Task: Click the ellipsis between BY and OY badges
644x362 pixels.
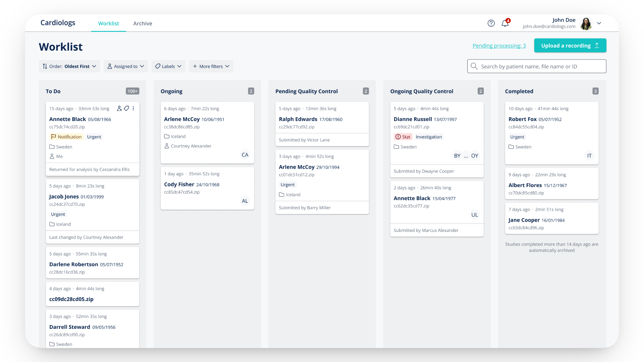Action: 466,156
